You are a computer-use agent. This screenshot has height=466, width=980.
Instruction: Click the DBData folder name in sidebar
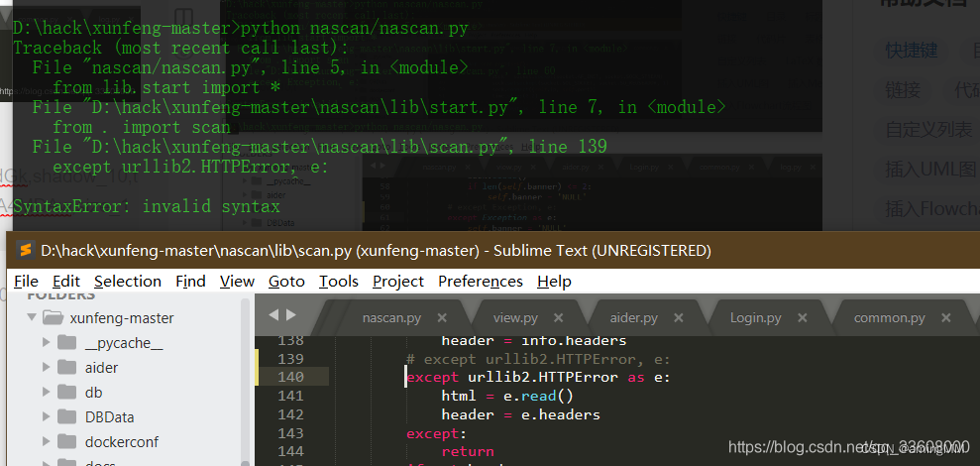click(109, 417)
